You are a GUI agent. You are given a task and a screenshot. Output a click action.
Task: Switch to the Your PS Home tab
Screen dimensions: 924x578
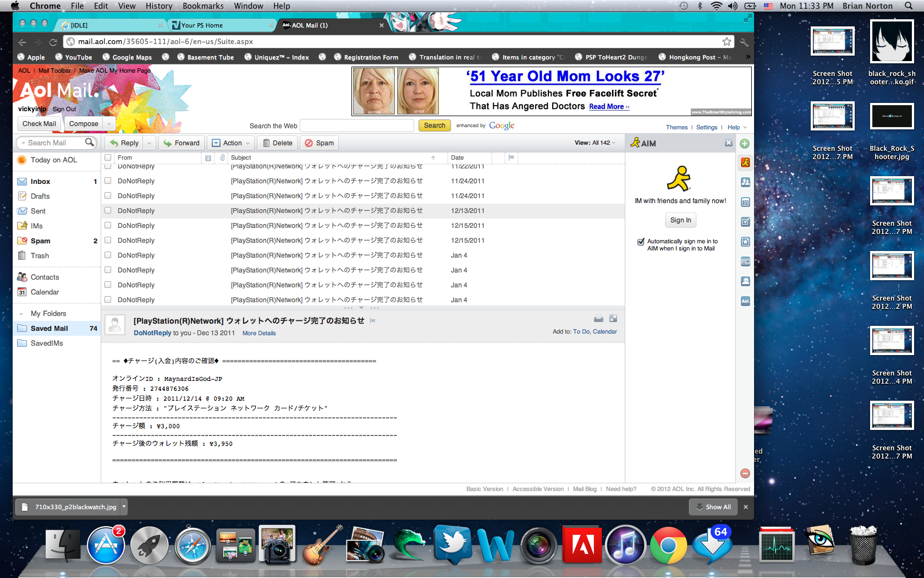click(x=220, y=25)
